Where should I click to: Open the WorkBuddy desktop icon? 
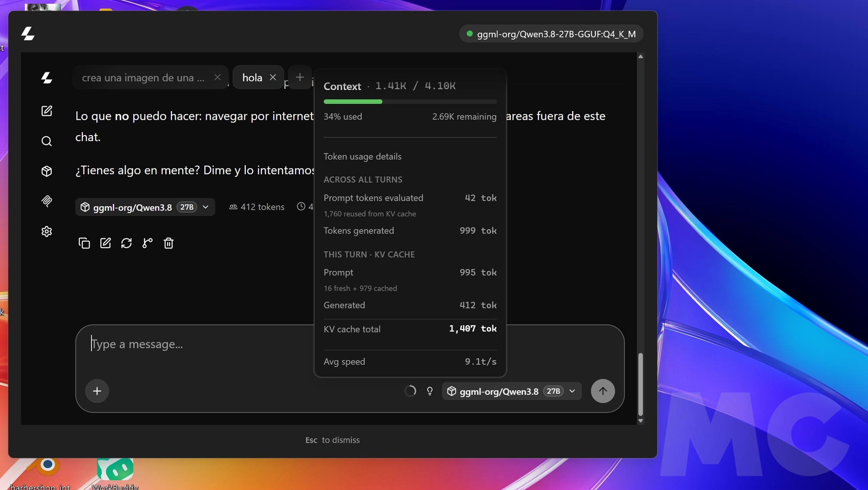click(x=115, y=473)
